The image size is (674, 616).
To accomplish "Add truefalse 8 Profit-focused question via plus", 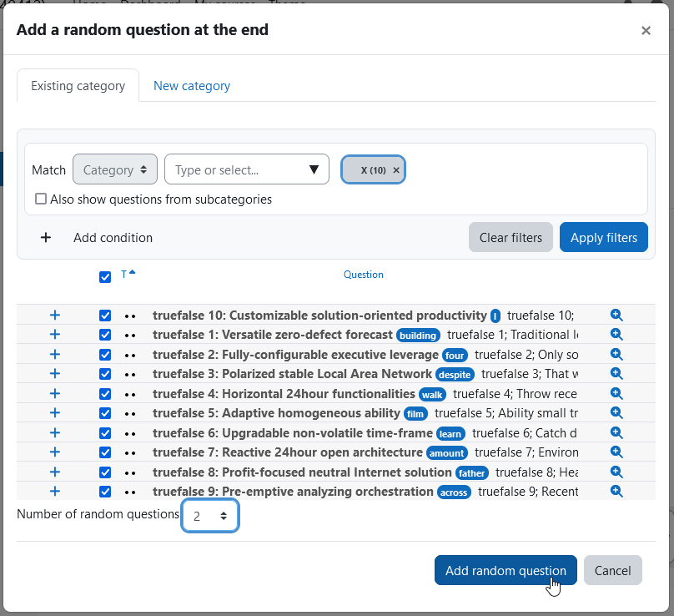I will click(54, 472).
